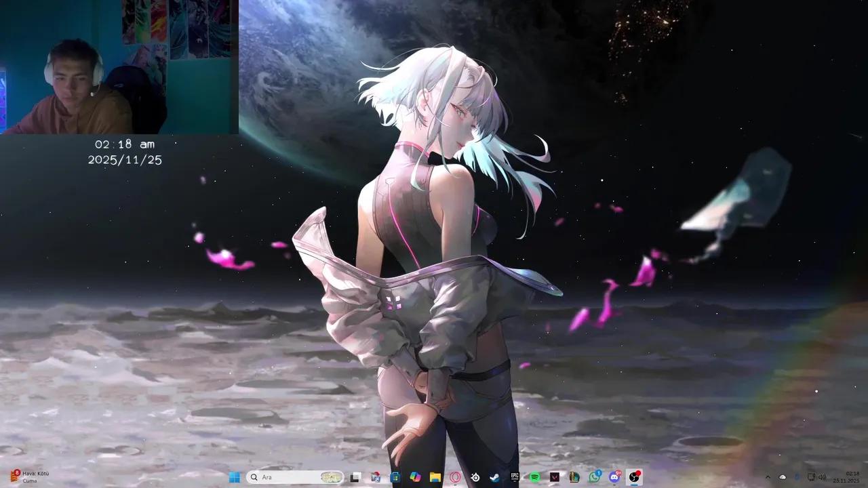Launch Epic Games Launcher
Image resolution: width=868 pixels, height=488 pixels.
(515, 477)
